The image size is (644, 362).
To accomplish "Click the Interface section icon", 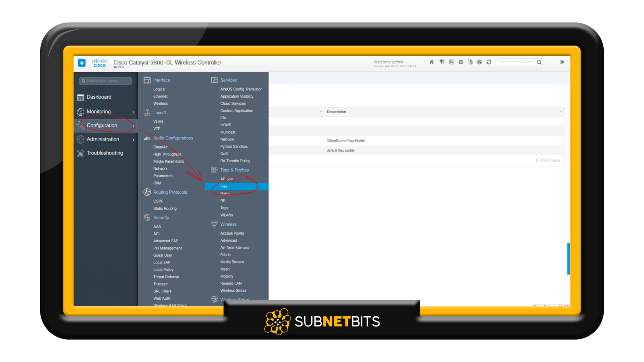I will [147, 80].
